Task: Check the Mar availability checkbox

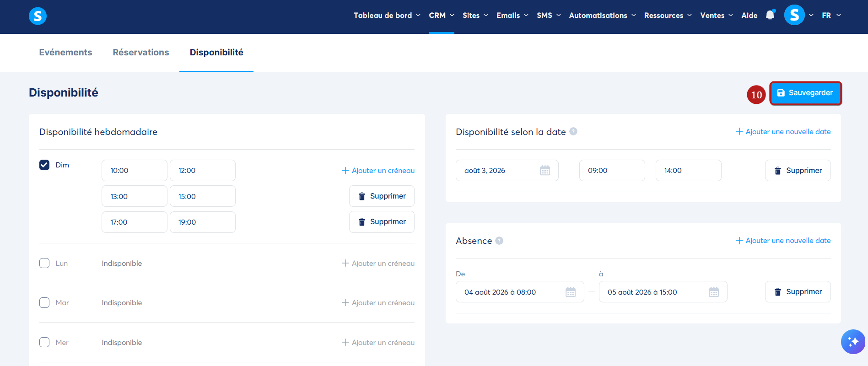Action: (x=44, y=303)
